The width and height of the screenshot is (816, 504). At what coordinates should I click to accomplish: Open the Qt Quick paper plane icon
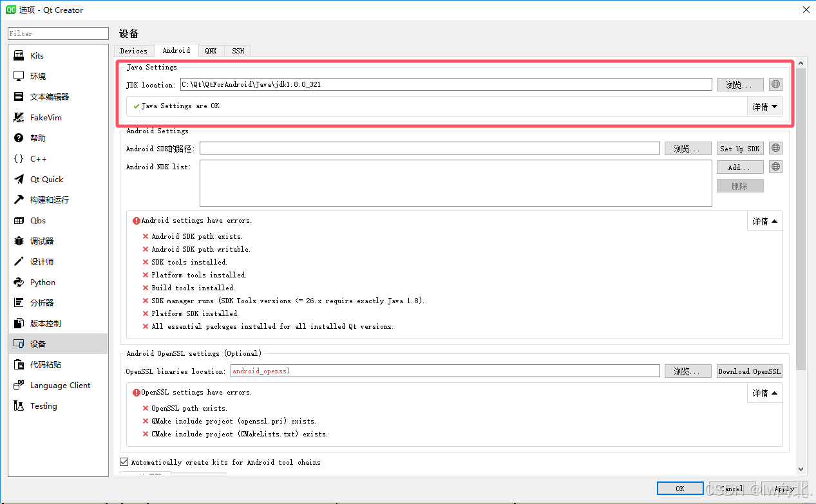[x=19, y=180]
